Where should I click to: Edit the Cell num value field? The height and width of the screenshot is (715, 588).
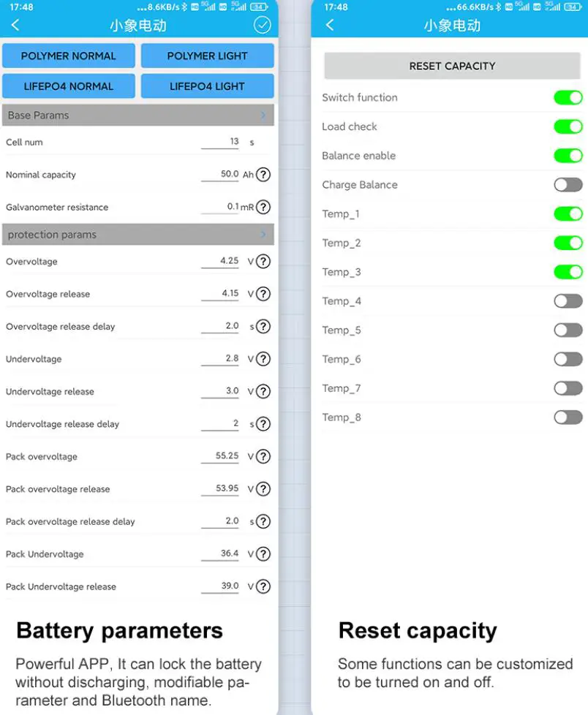(x=222, y=142)
